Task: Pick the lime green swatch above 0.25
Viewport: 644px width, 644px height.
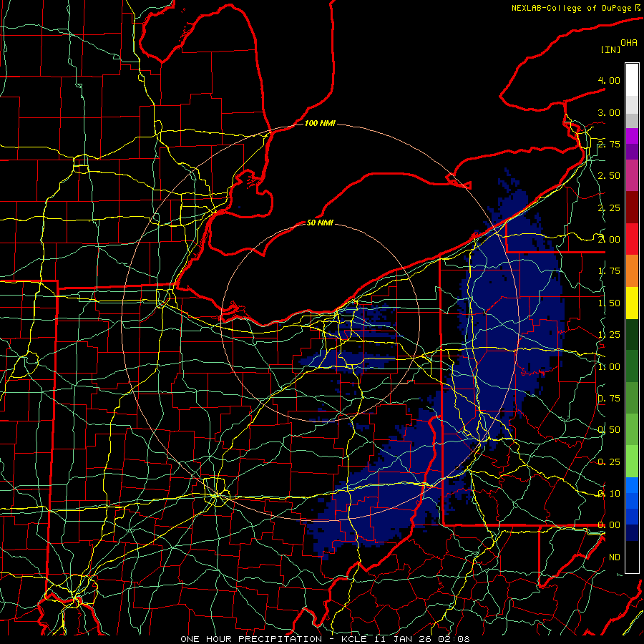Action: (x=632, y=462)
